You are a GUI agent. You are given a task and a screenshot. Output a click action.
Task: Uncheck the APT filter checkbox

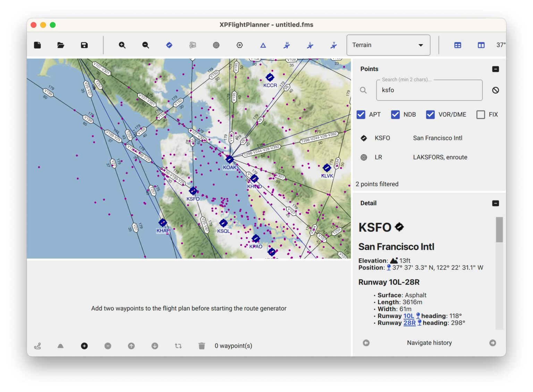361,115
